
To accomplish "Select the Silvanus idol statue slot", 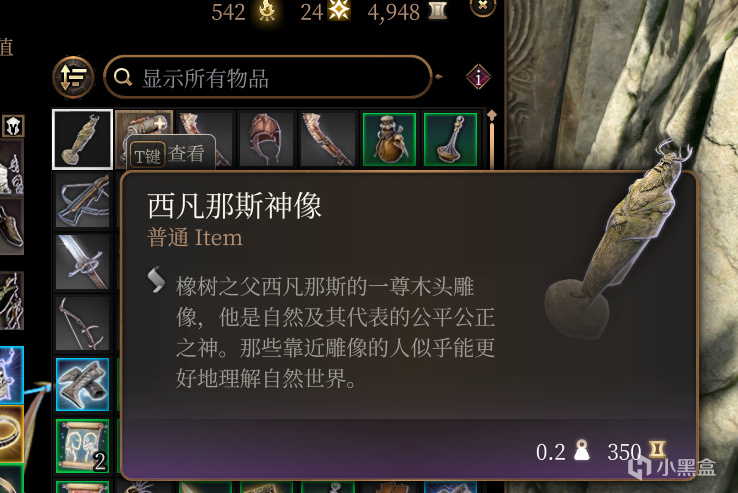I will click(82, 139).
